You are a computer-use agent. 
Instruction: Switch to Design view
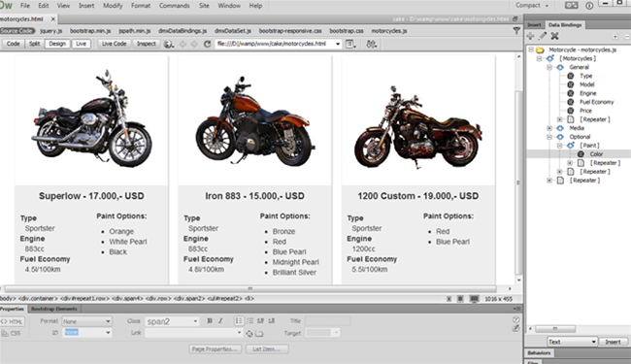coord(57,44)
